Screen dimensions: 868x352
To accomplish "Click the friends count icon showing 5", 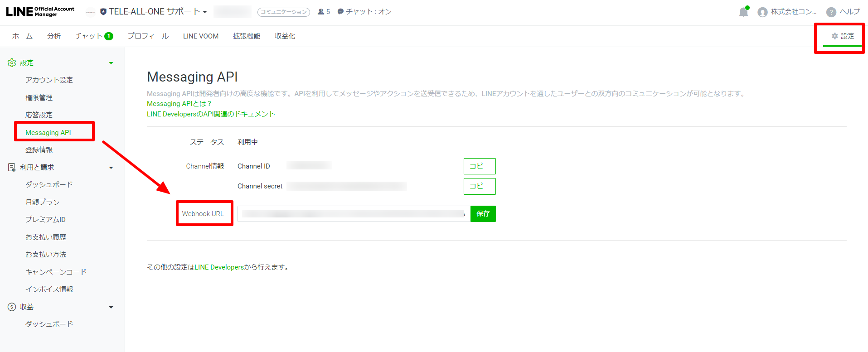I will point(321,12).
